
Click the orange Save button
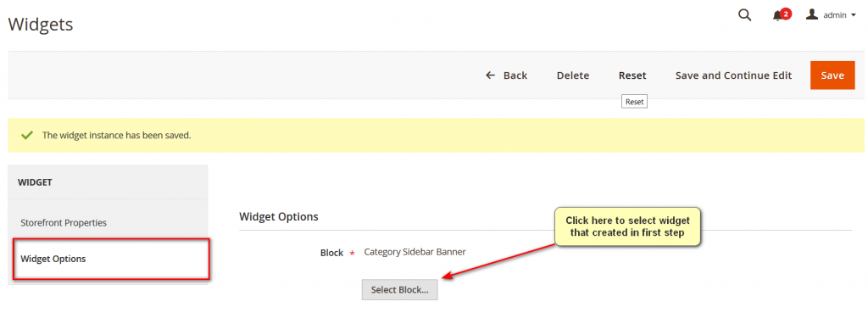832,75
